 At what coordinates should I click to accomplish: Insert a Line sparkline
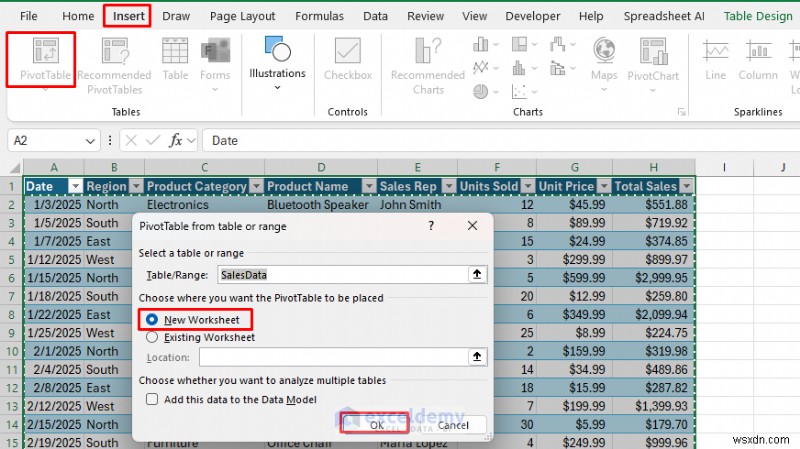[715, 59]
